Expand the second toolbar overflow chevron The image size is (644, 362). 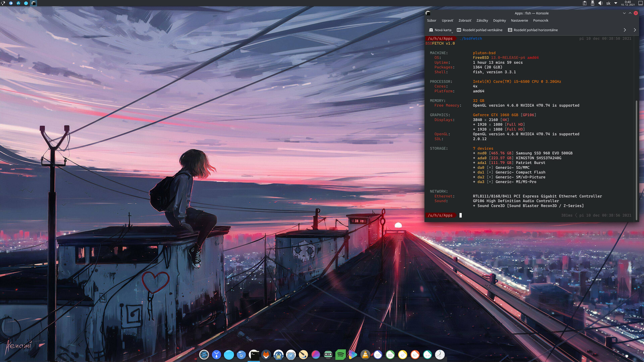pos(635,30)
